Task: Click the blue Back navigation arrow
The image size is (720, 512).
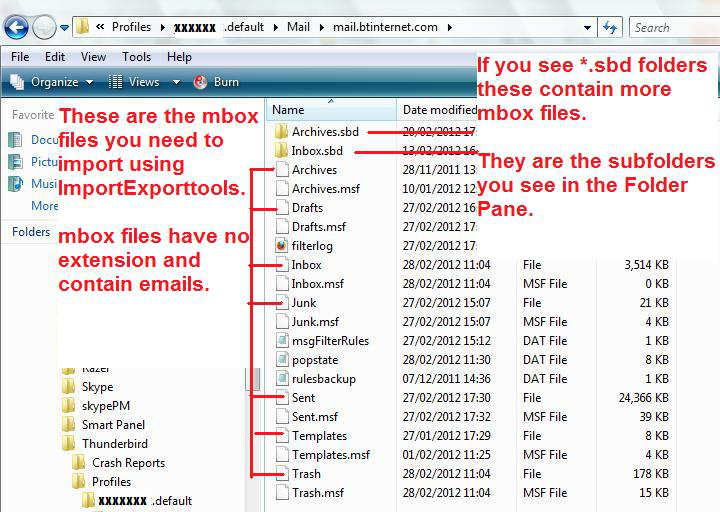Action: [x=17, y=27]
